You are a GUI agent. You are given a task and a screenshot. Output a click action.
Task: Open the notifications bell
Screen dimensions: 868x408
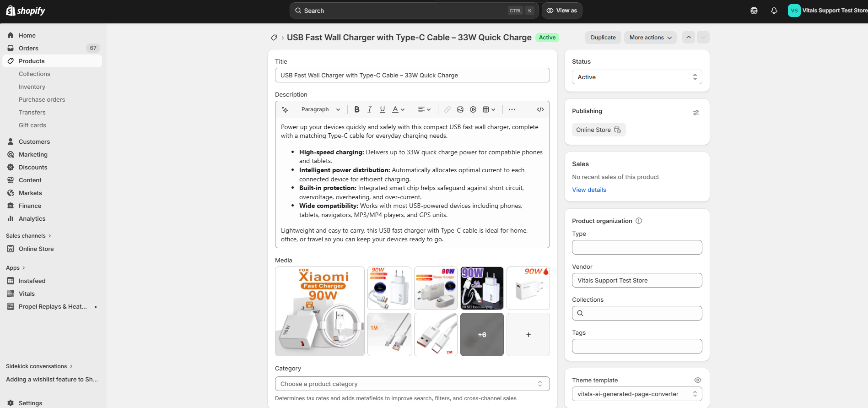pos(774,11)
